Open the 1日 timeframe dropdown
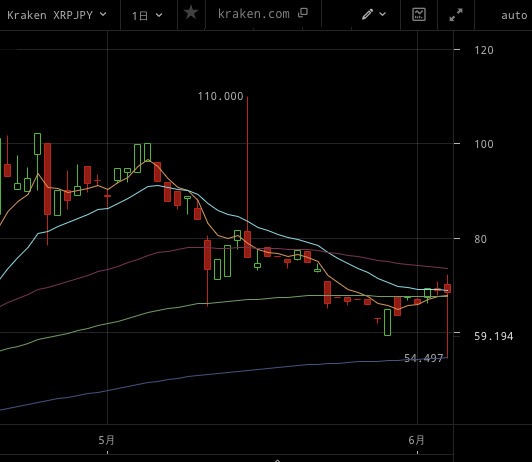This screenshot has width=532, height=462. pyautogui.click(x=147, y=15)
